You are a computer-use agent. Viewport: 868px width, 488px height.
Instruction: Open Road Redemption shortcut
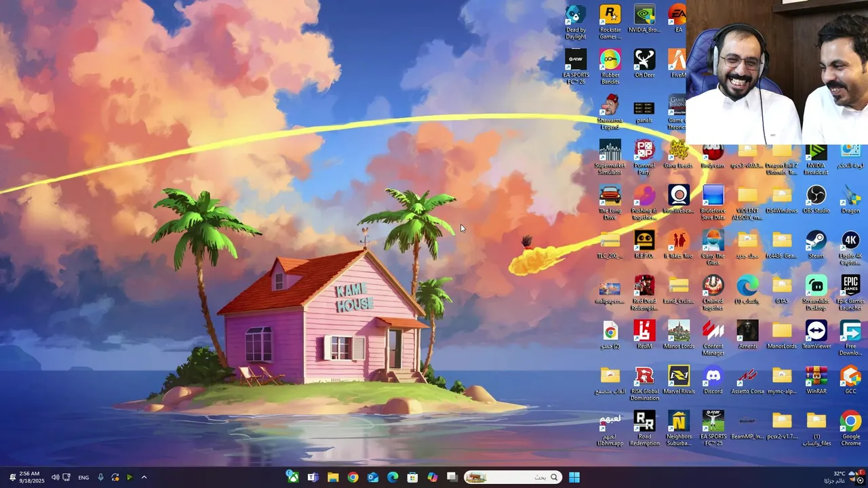644,428
